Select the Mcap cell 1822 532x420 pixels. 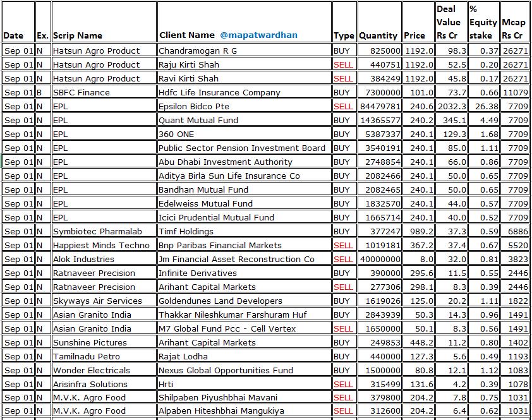pyautogui.click(x=515, y=301)
